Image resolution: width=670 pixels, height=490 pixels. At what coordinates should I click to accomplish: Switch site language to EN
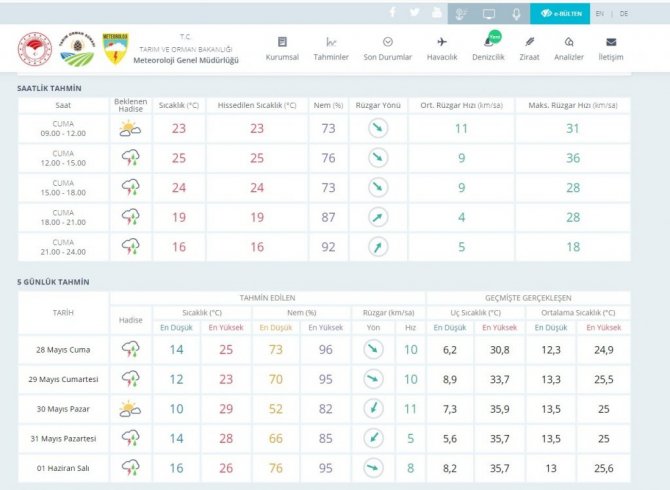click(x=600, y=14)
